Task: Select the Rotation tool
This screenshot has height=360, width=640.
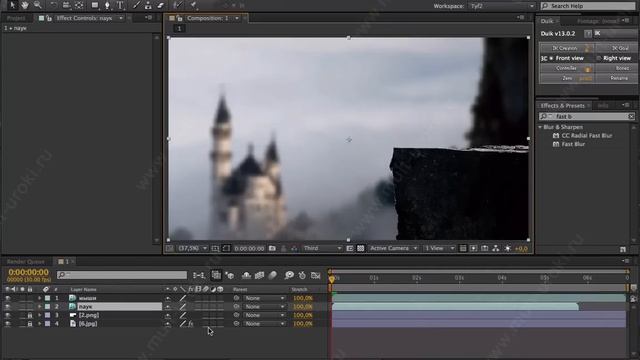Action: [x=53, y=5]
